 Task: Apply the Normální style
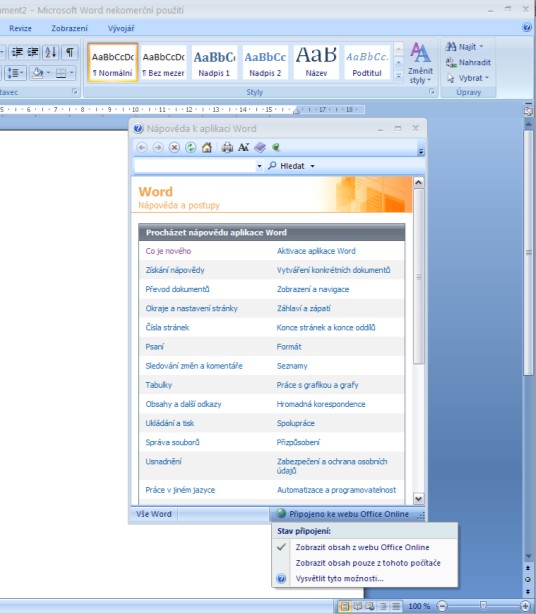click(113, 62)
